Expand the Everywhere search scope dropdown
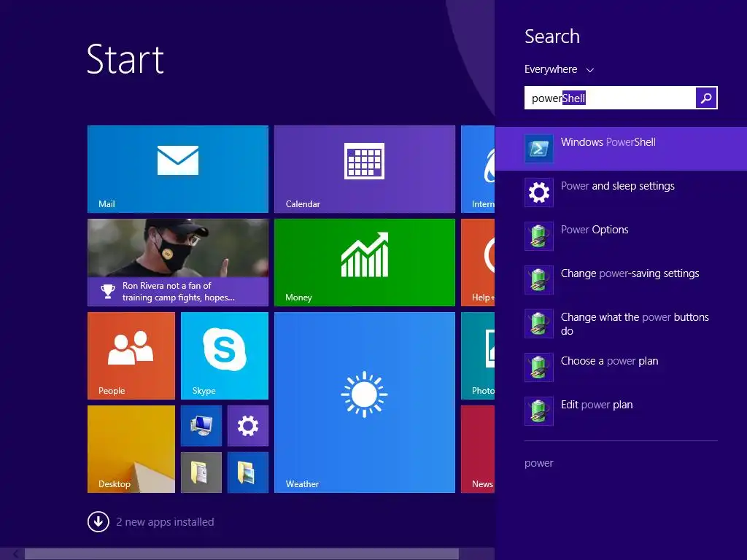This screenshot has height=560, width=747. coord(559,69)
